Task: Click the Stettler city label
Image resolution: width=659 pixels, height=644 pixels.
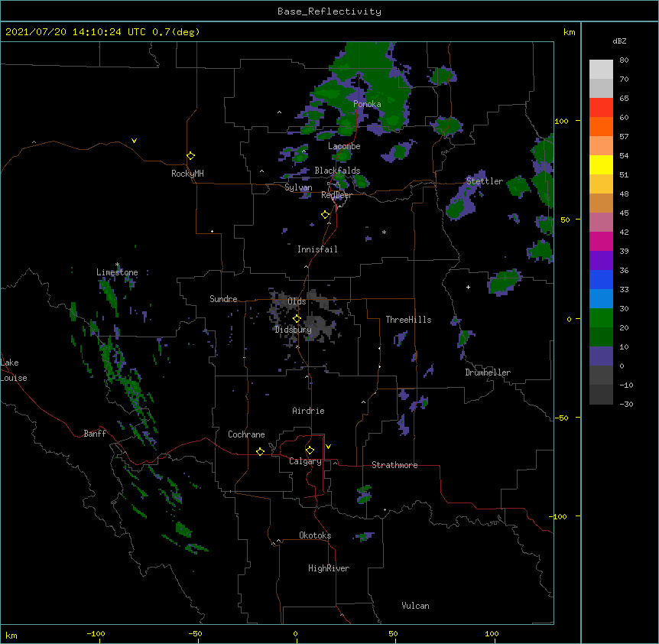Action: (x=484, y=181)
